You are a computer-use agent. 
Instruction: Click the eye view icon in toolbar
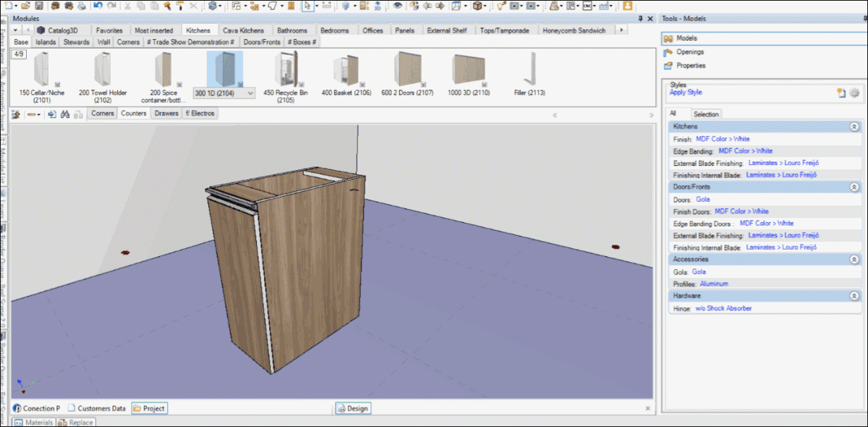tap(398, 6)
